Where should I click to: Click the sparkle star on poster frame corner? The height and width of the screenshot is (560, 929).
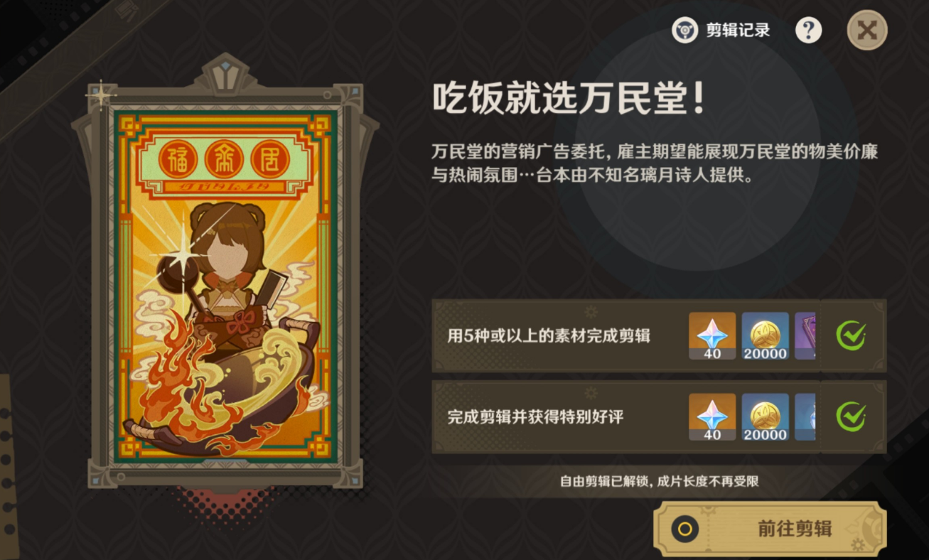[102, 95]
